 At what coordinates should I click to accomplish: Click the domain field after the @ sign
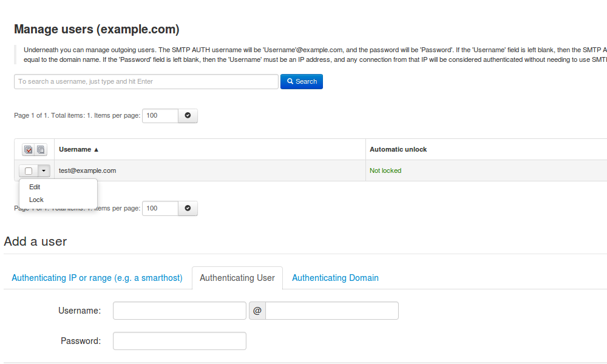331,311
